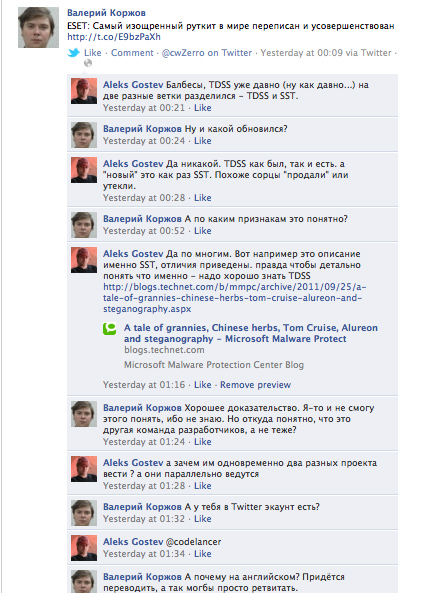Open the blogs.technet.com URL in comment

click(x=234, y=298)
